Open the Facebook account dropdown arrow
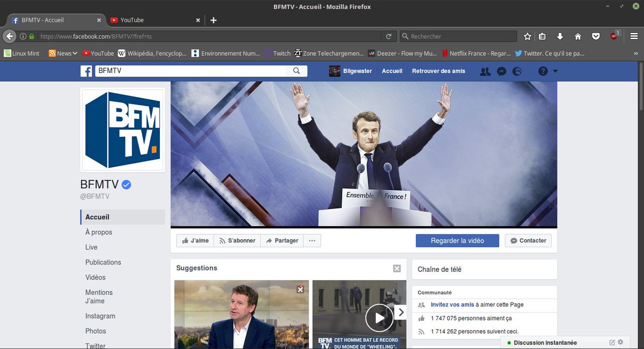 click(x=555, y=71)
